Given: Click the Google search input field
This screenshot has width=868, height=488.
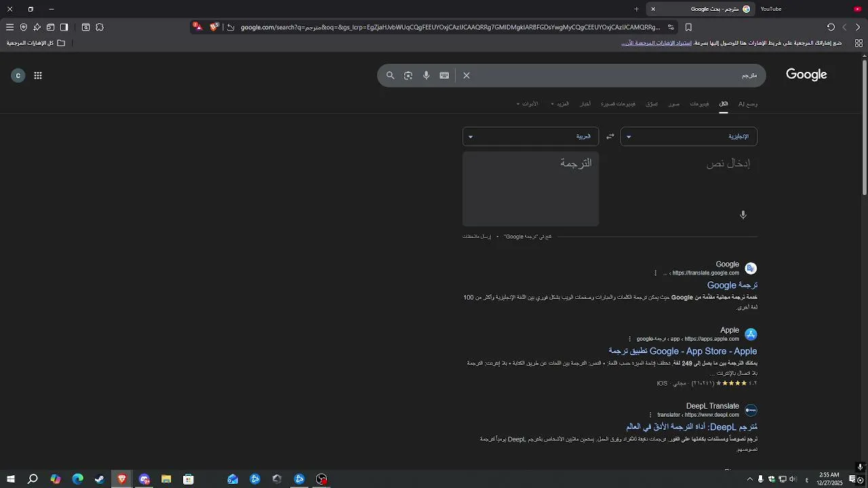Looking at the screenshot, I should [x=614, y=75].
